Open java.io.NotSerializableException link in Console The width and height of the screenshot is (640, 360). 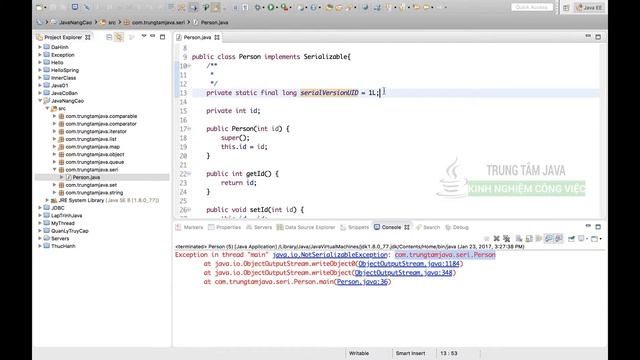coord(330,255)
